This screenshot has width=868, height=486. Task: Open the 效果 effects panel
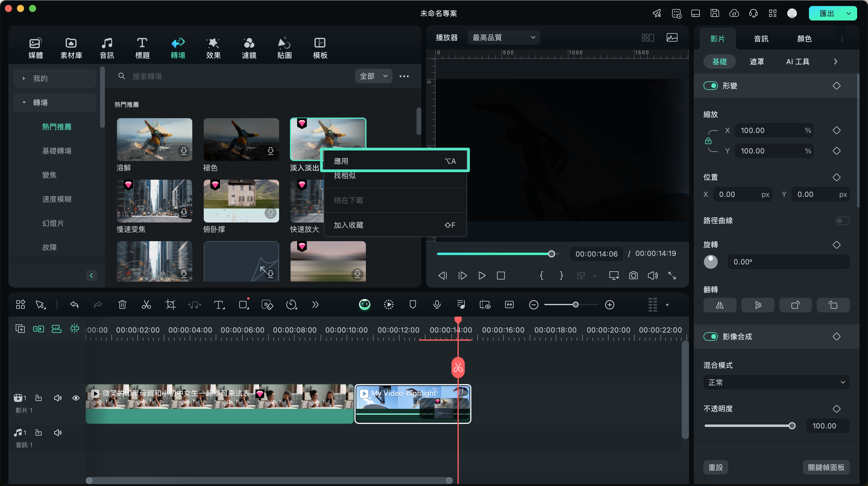213,48
